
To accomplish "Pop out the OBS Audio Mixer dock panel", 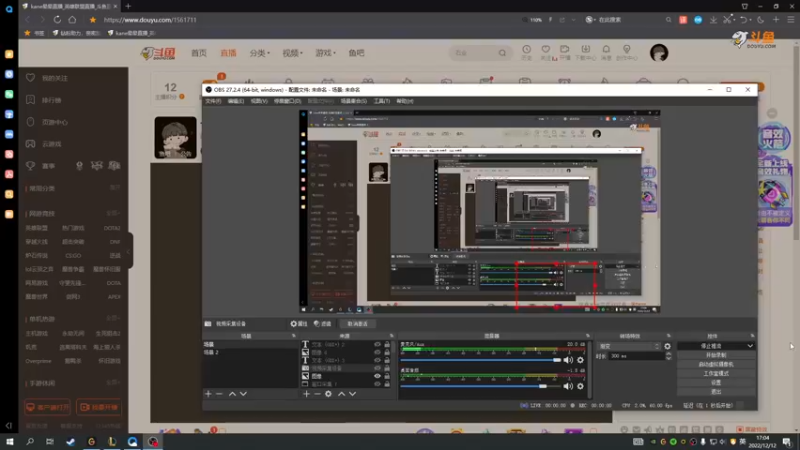I will [x=588, y=336].
